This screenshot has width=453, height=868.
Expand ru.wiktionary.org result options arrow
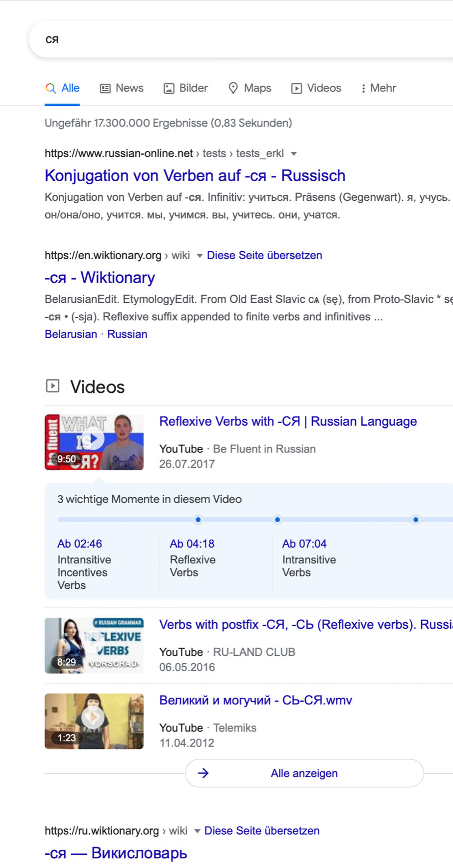(x=197, y=831)
